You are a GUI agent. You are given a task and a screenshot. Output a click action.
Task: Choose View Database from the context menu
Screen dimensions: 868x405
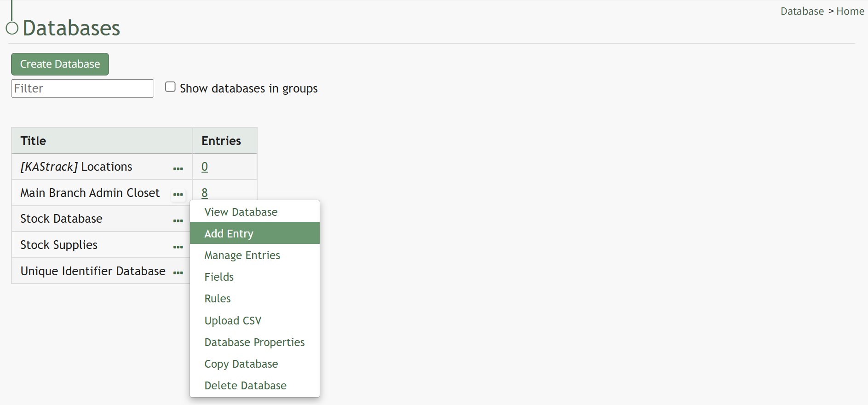pyautogui.click(x=255, y=212)
